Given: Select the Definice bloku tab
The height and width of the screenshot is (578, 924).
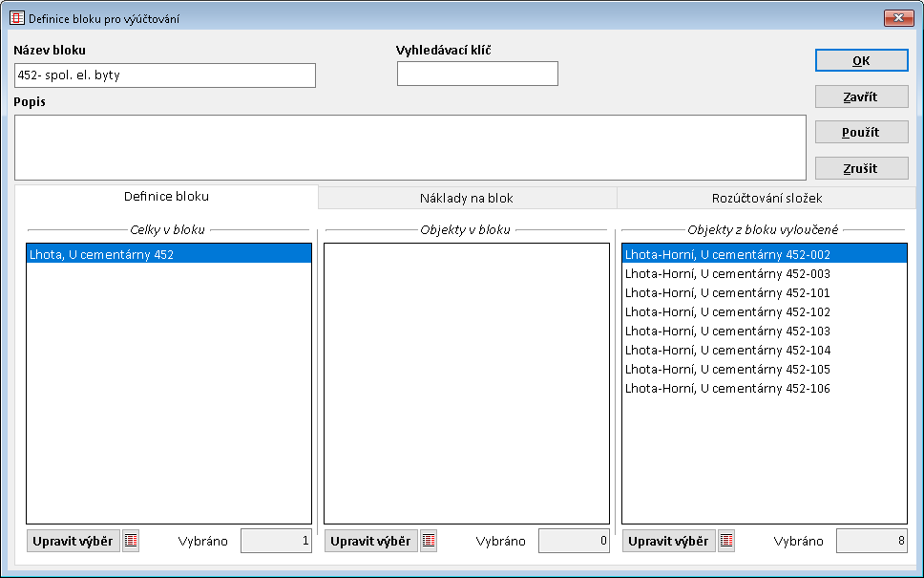Looking at the screenshot, I should coord(166,196).
